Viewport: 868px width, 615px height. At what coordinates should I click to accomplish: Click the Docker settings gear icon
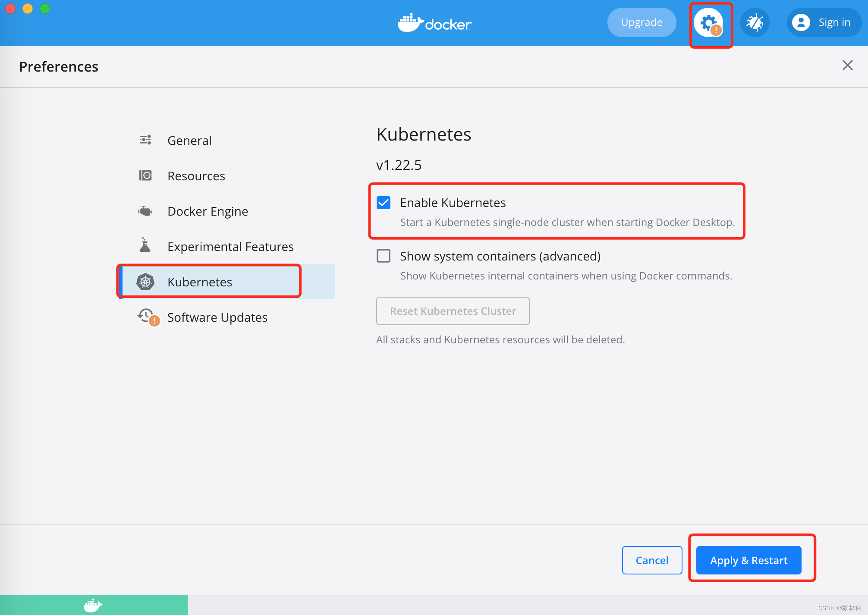[710, 22]
